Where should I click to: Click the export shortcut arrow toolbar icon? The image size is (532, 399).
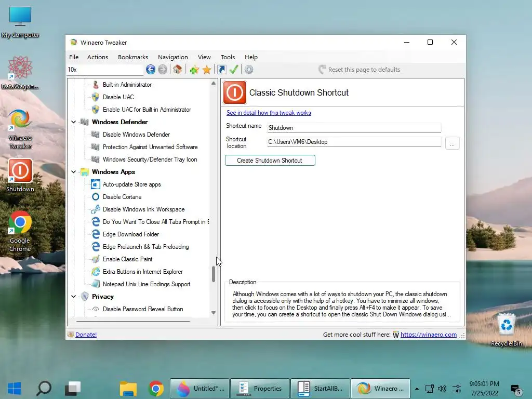coord(222,70)
